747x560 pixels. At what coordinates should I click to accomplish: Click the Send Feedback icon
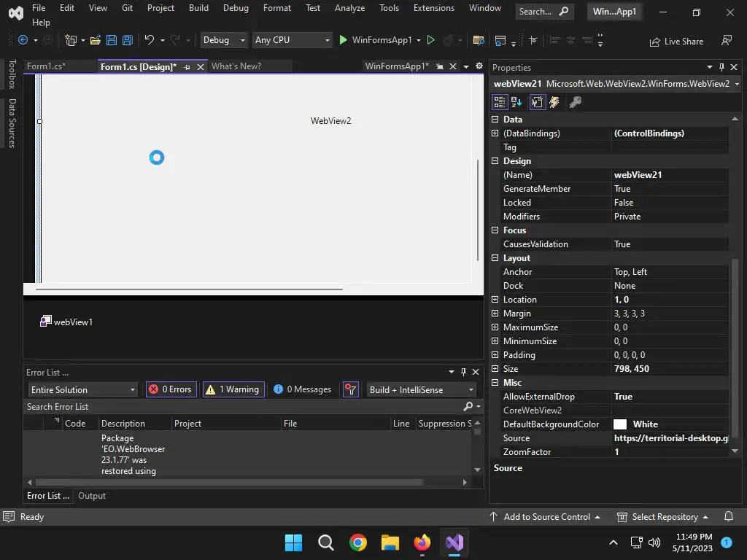click(726, 41)
